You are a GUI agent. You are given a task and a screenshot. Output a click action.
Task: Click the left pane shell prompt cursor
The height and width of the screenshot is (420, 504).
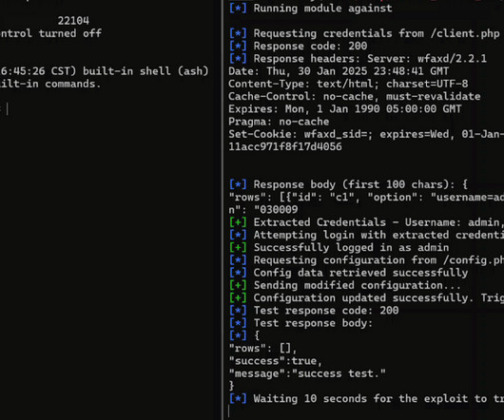click(8, 109)
